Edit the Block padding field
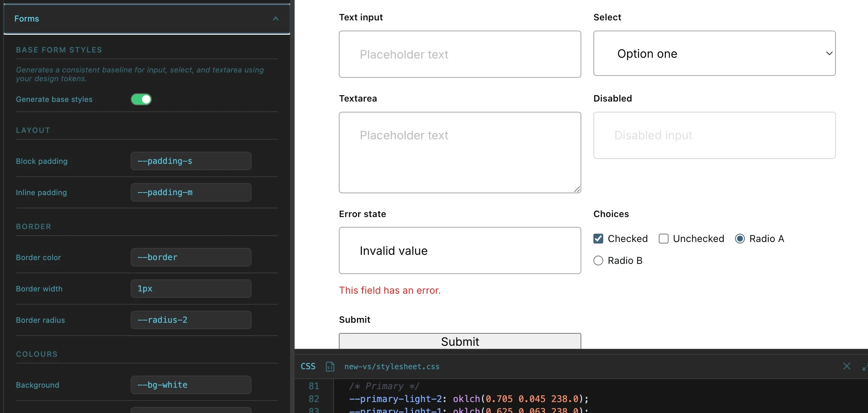Viewport: 868px width, 413px height. 191,161
